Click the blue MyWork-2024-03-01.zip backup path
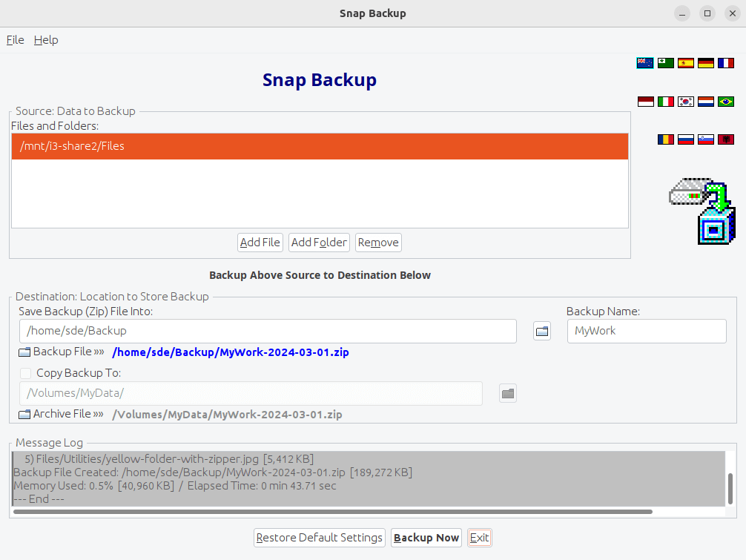Image resolution: width=746 pixels, height=560 pixels. point(231,352)
